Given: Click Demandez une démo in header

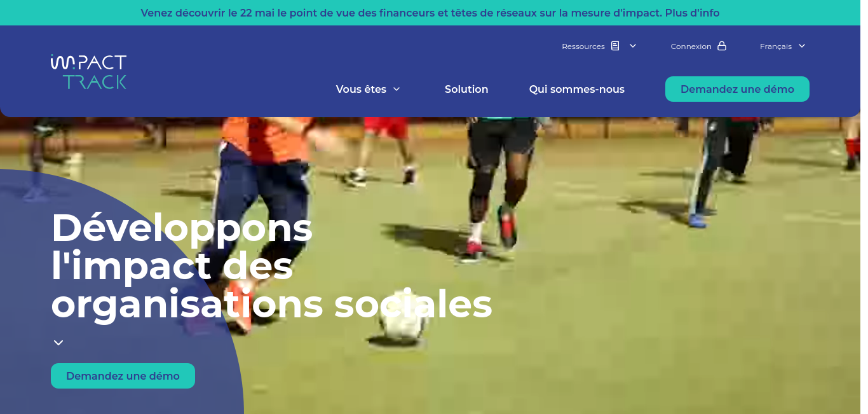Looking at the screenshot, I should click(x=737, y=89).
